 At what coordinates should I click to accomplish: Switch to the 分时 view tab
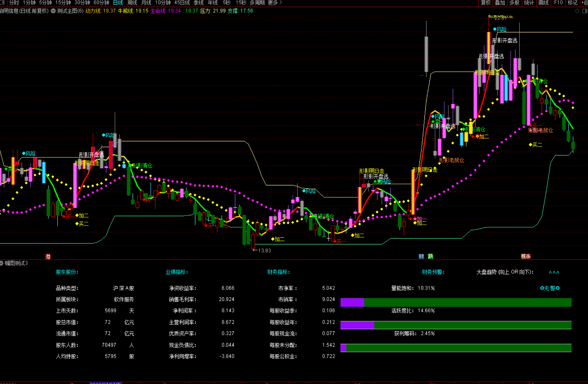tap(14, 3)
